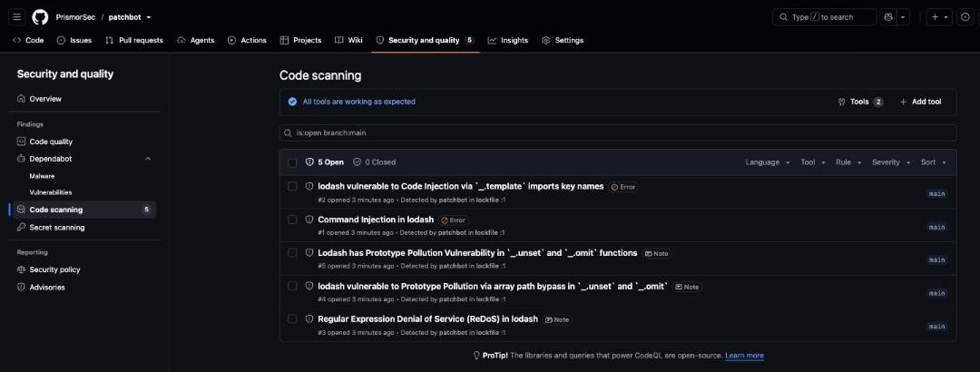Viewport: 980px width, 372px height.
Task: Open Lodash Prototype Pollution Vulnerability alert
Action: pyautogui.click(x=477, y=252)
